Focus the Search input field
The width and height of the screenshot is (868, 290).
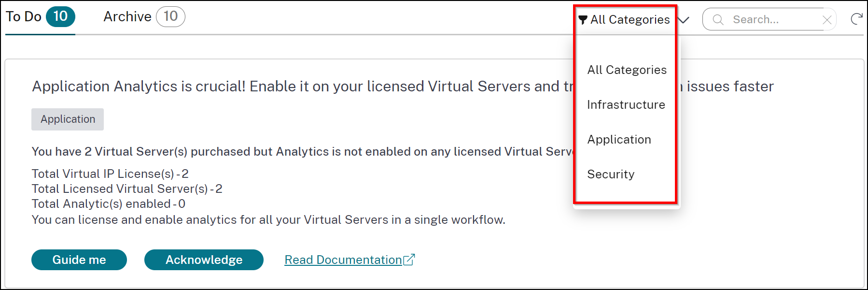click(769, 20)
